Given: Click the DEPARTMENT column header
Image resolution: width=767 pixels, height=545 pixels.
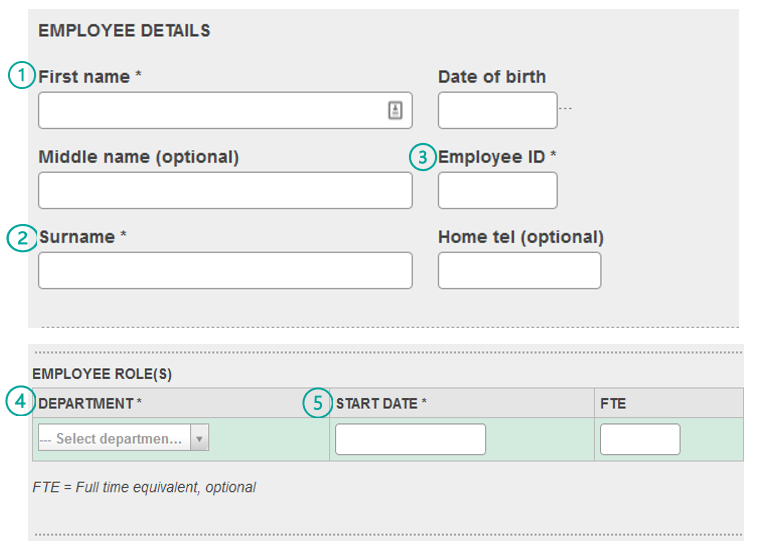Looking at the screenshot, I should pyautogui.click(x=90, y=404).
